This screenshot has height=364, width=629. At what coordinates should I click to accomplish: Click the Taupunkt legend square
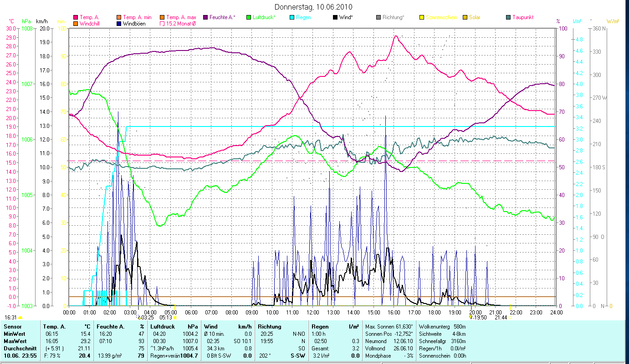click(x=508, y=17)
